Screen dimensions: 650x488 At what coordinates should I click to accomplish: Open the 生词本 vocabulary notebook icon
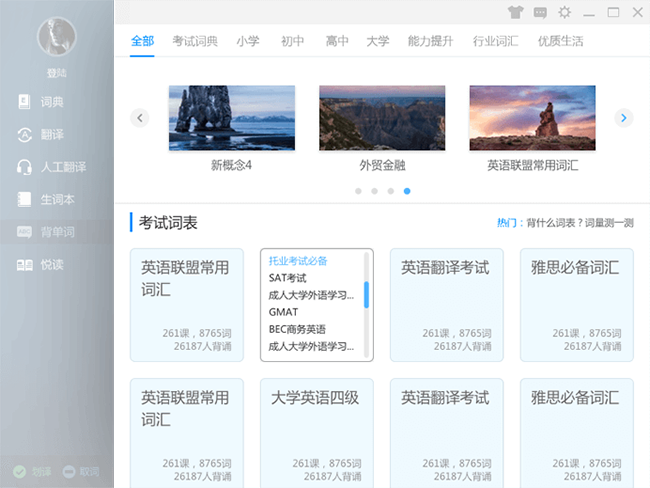pyautogui.click(x=25, y=199)
